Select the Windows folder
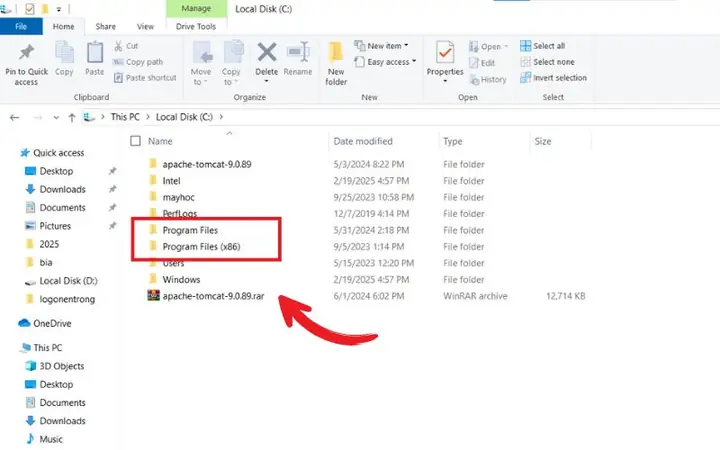 tap(181, 280)
